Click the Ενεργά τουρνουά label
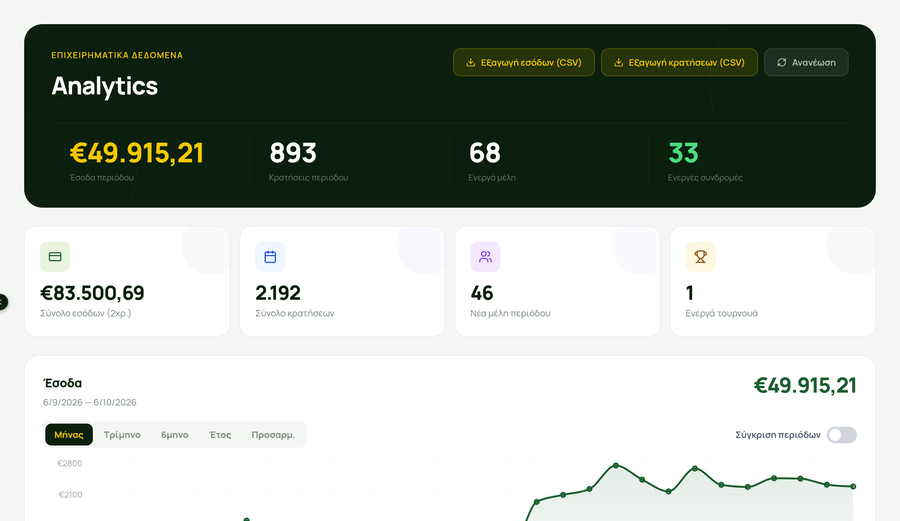Viewport: 900px width, 521px height. tap(721, 313)
